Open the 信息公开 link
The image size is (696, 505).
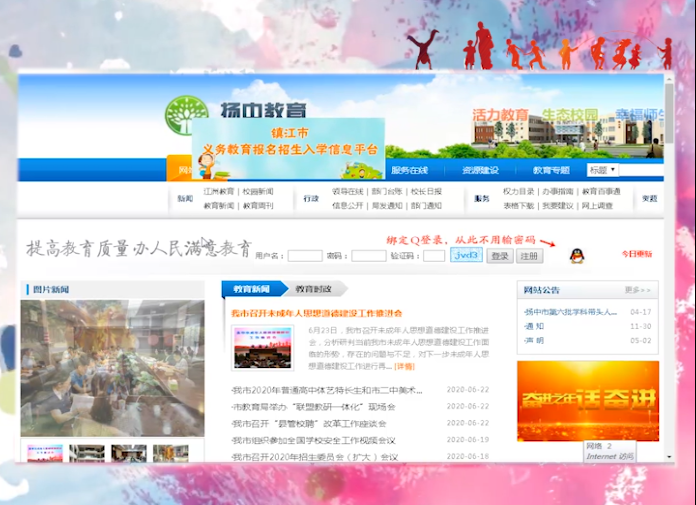(348, 206)
